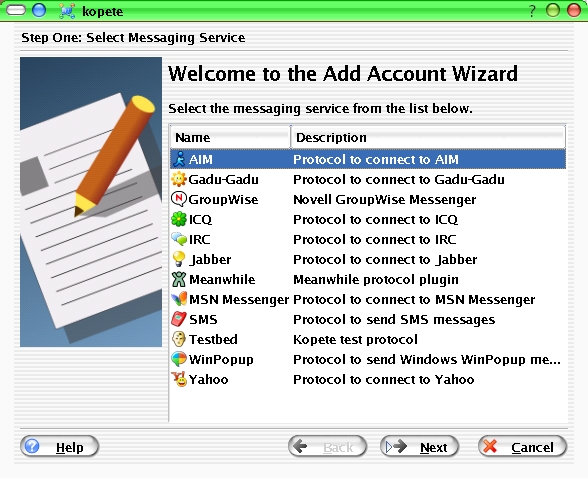
Task: Click the Gadu-Gadu sun icon
Action: click(x=179, y=179)
